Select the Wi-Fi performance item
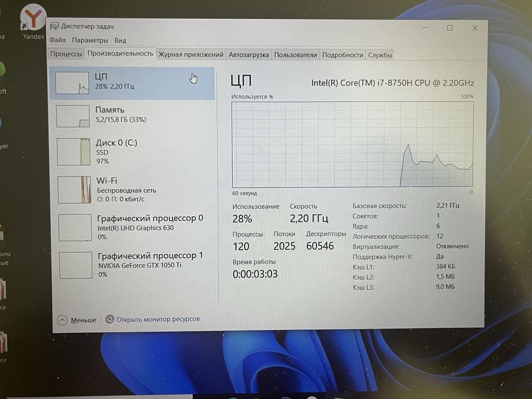Image resolution: width=532 pixels, height=399 pixels. click(x=135, y=189)
